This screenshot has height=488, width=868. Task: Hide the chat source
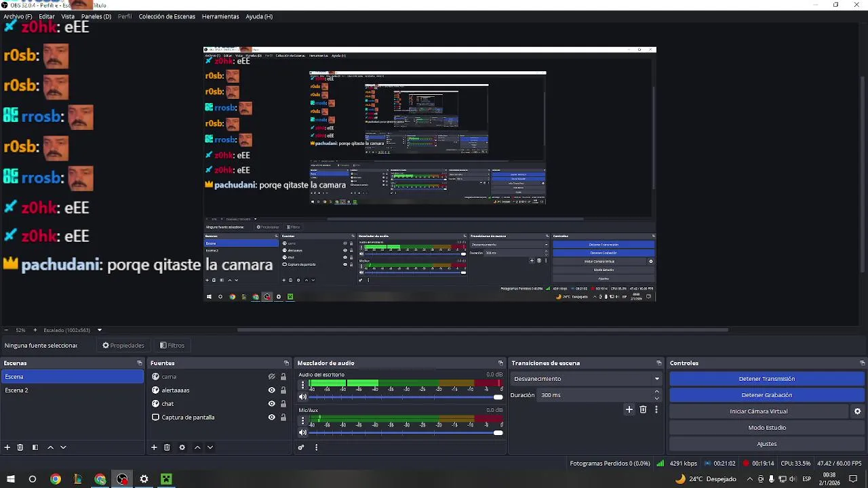tap(272, 404)
